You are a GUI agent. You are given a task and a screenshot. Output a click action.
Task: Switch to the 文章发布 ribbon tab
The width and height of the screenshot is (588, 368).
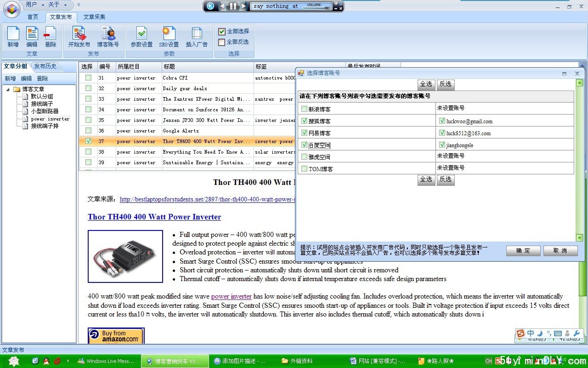[x=61, y=17]
